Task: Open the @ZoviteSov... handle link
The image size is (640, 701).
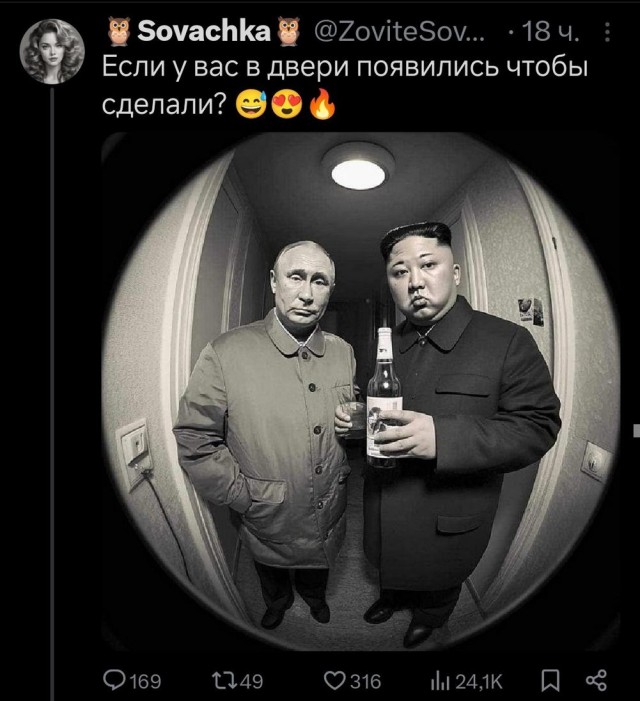Action: click(399, 32)
